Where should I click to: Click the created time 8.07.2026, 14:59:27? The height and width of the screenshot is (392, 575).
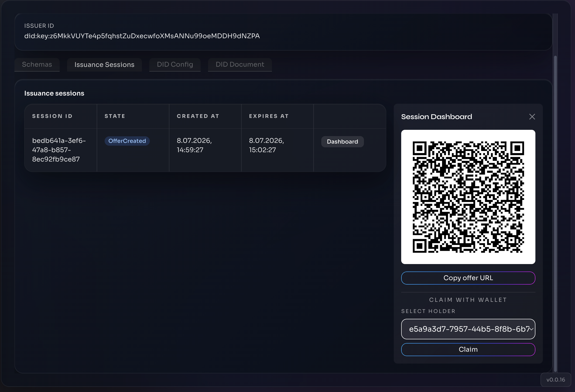coord(194,145)
